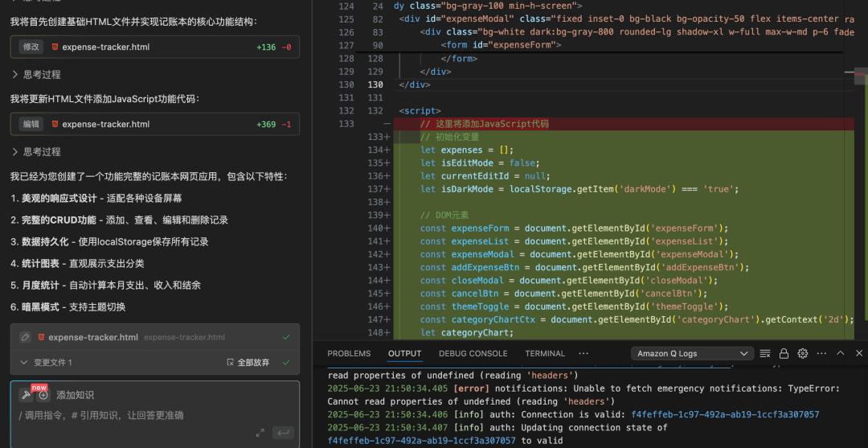Click the send (enter arrow) button
The image size is (868, 448).
click(283, 433)
